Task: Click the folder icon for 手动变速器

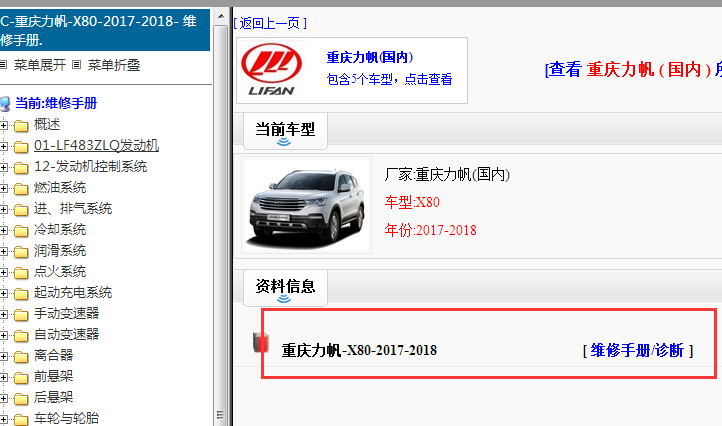Action: (21, 315)
